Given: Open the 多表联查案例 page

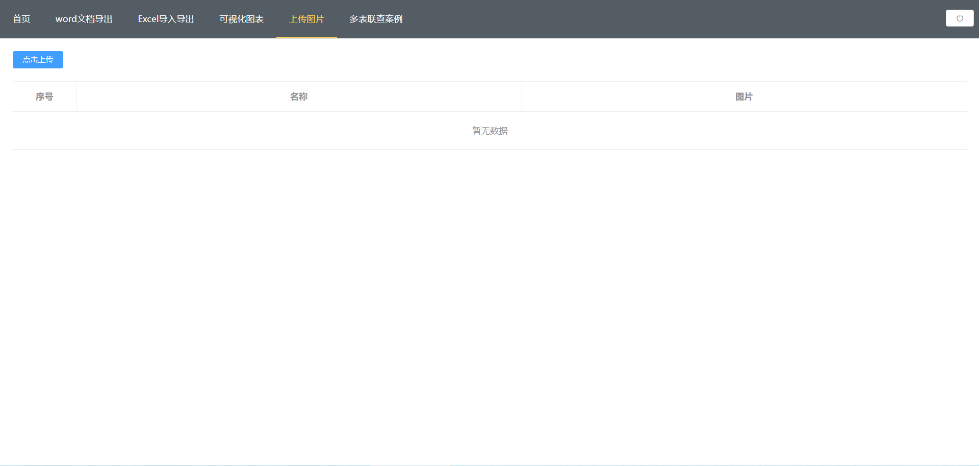Looking at the screenshot, I should tap(376, 19).
